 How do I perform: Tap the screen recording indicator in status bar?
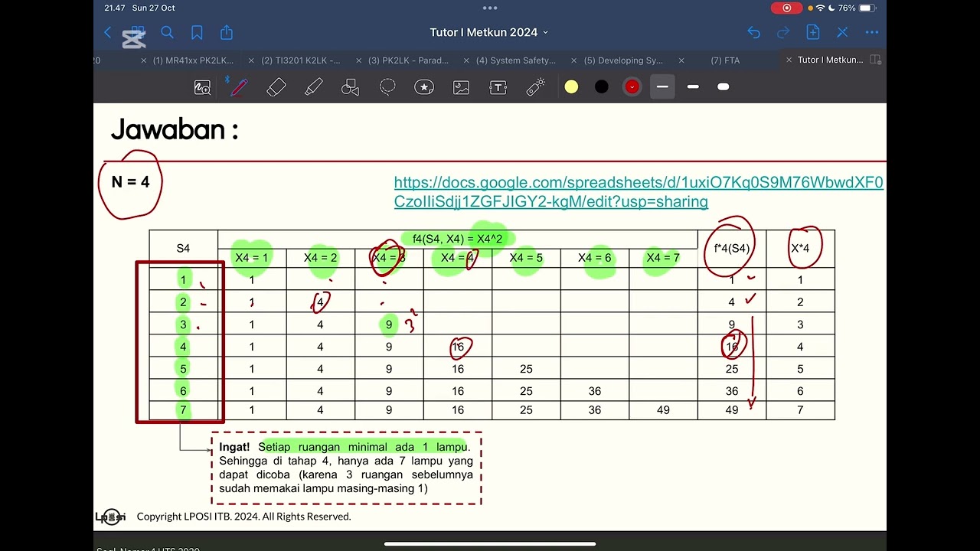[786, 8]
